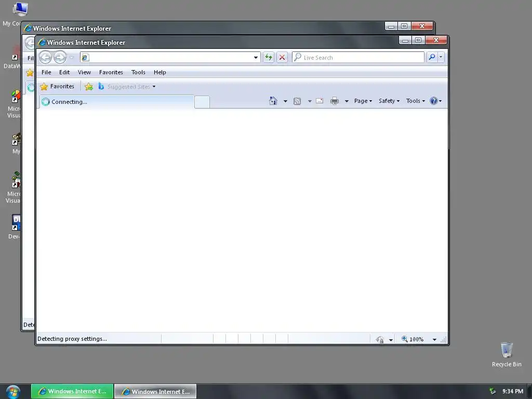This screenshot has height=399, width=532.
Task: Click the empty New Tab button
Action: [202, 102]
